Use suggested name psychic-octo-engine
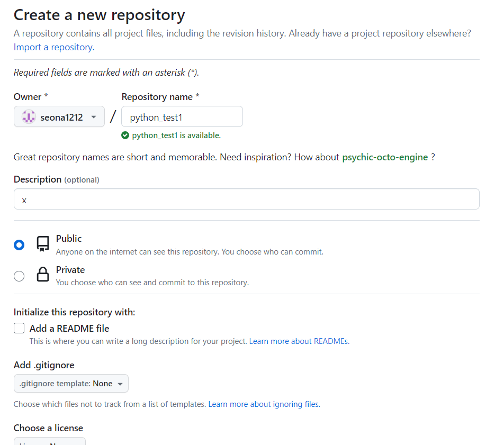This screenshot has height=445, width=504. tap(385, 157)
